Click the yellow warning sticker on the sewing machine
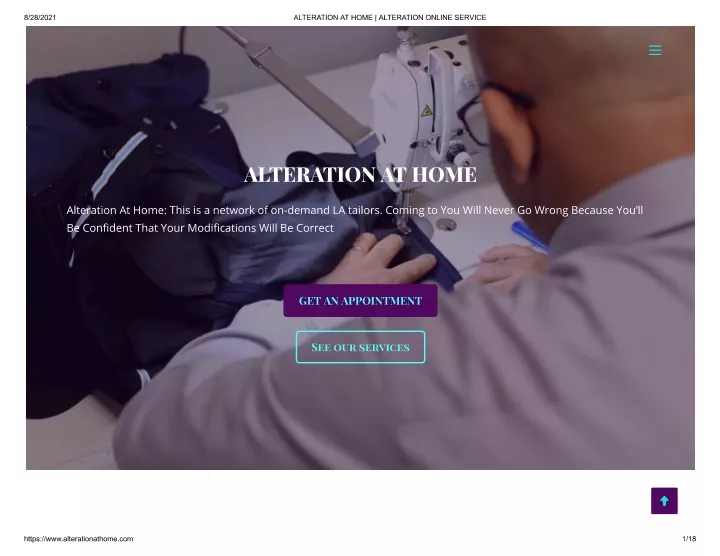Image resolution: width=720 pixels, height=556 pixels. pyautogui.click(x=426, y=111)
